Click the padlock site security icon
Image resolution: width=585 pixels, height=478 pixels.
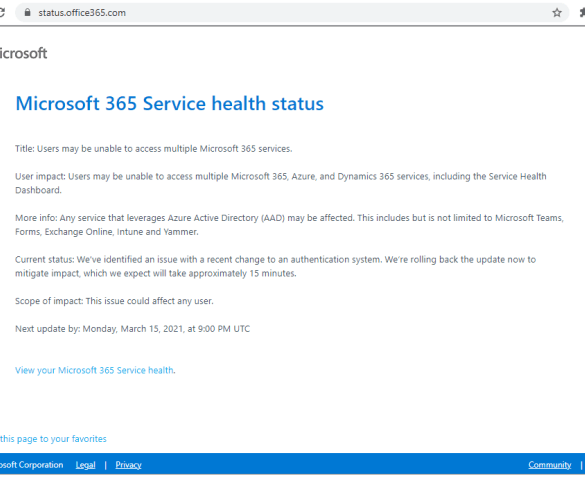(x=27, y=12)
